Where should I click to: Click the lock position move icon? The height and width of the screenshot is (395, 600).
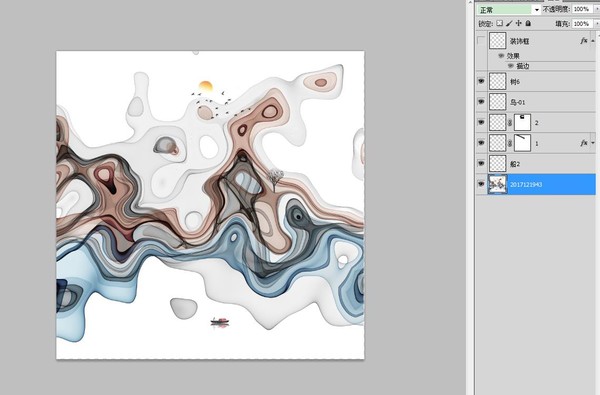(x=518, y=23)
